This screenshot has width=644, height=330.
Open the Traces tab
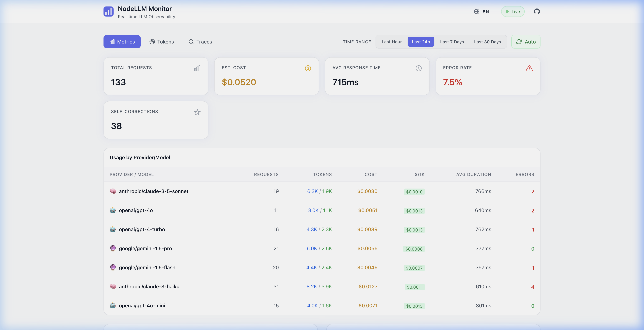(200, 42)
